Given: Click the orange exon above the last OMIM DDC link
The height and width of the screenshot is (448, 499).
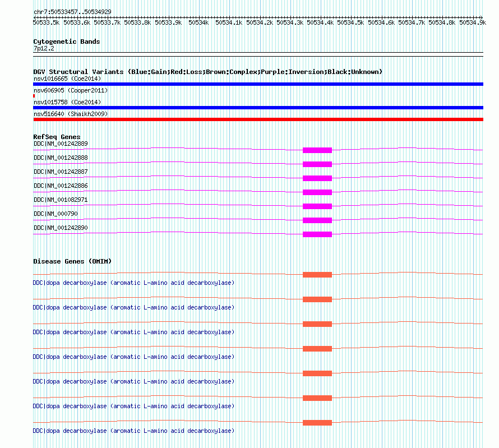Looking at the screenshot, I should coord(317,423).
